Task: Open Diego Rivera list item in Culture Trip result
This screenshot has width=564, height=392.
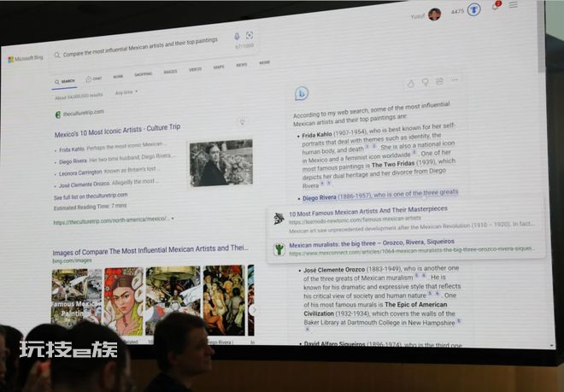Action: [73, 161]
